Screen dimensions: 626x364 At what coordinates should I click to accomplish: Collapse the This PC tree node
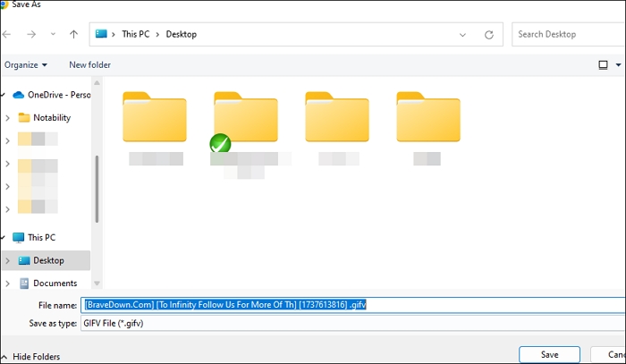pos(4,238)
